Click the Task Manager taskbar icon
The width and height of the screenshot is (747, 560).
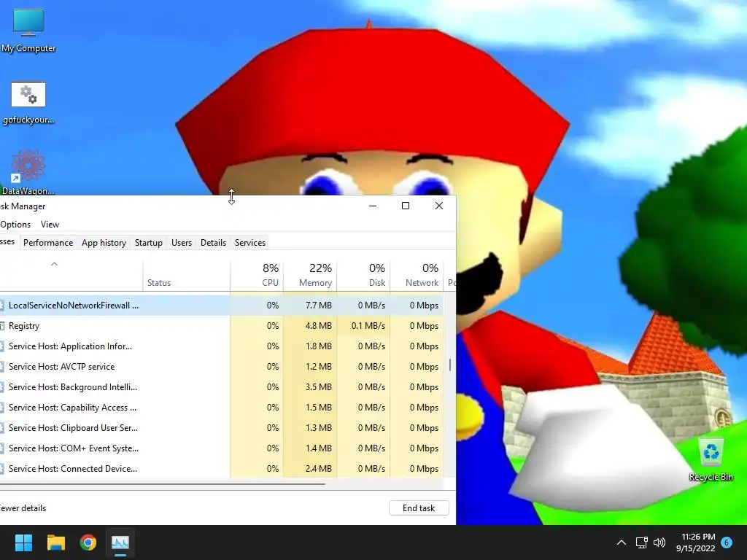[120, 542]
